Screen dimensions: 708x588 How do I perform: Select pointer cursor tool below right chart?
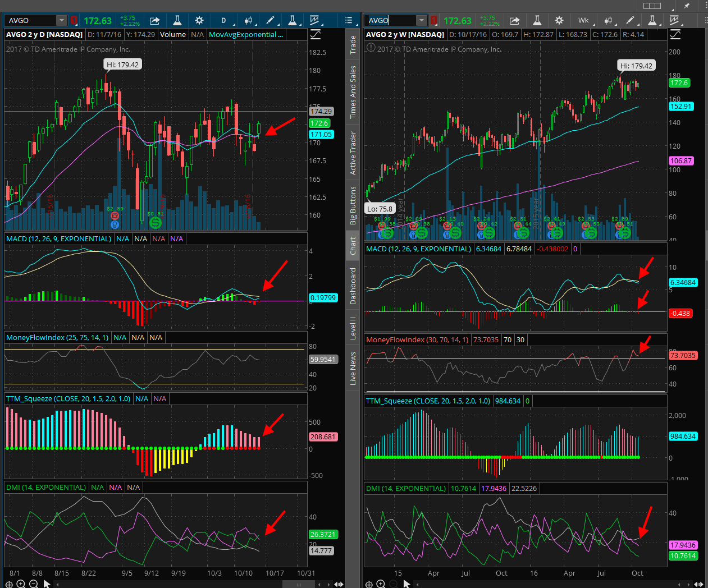point(406,584)
